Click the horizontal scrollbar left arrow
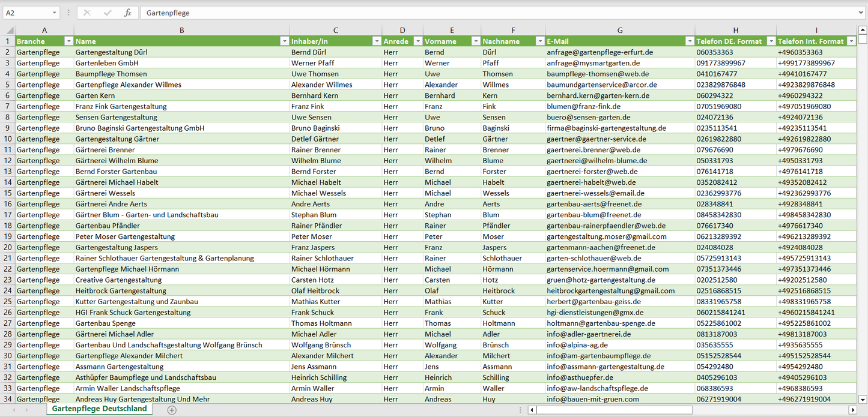The width and height of the screenshot is (868, 417). tap(532, 410)
